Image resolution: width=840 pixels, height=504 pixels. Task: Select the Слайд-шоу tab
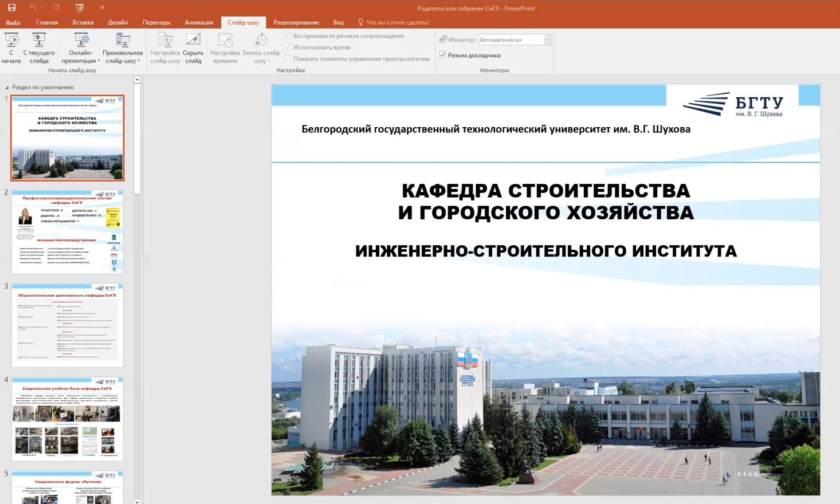243,22
